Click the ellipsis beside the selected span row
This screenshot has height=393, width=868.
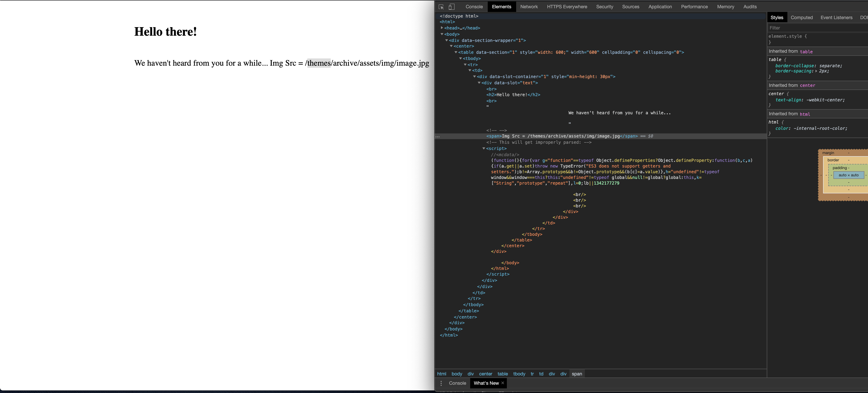(437, 137)
